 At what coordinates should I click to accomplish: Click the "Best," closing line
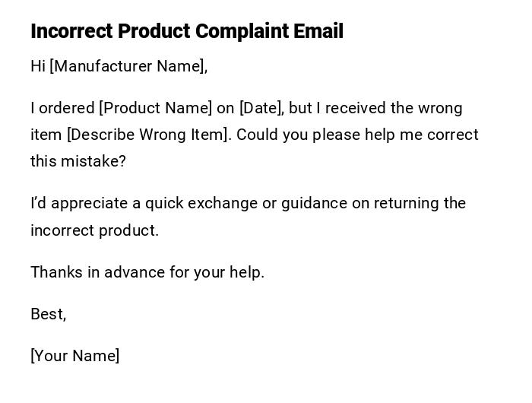pyautogui.click(x=48, y=314)
